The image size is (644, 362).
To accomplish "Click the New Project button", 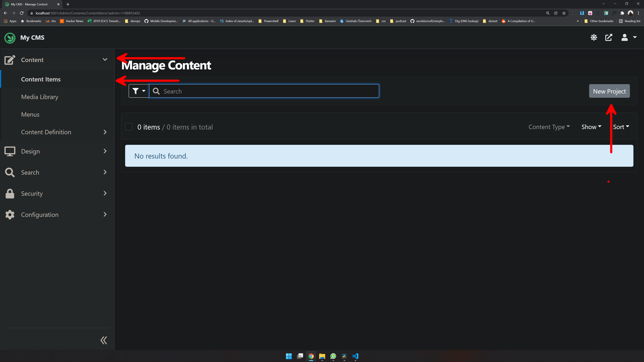I will click(609, 91).
